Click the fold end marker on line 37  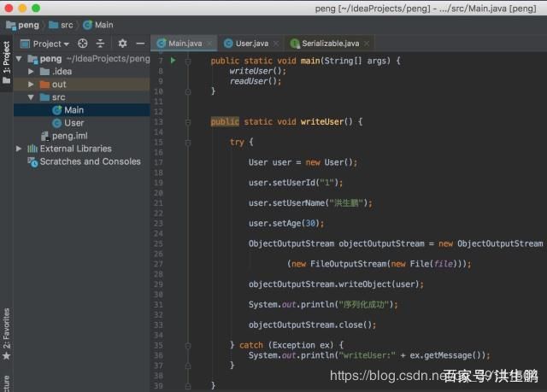pos(188,366)
